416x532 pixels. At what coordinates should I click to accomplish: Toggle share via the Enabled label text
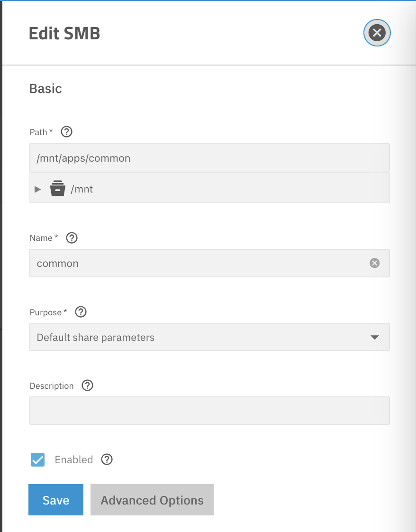[x=74, y=460]
